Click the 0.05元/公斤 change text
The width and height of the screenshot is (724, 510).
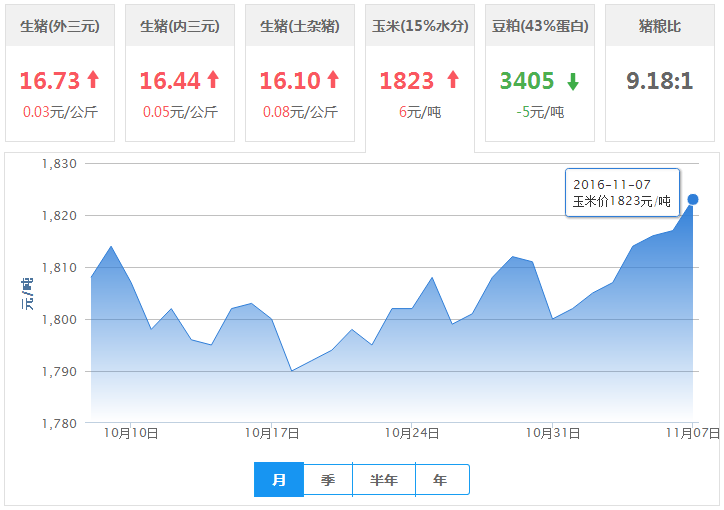pyautogui.click(x=180, y=112)
